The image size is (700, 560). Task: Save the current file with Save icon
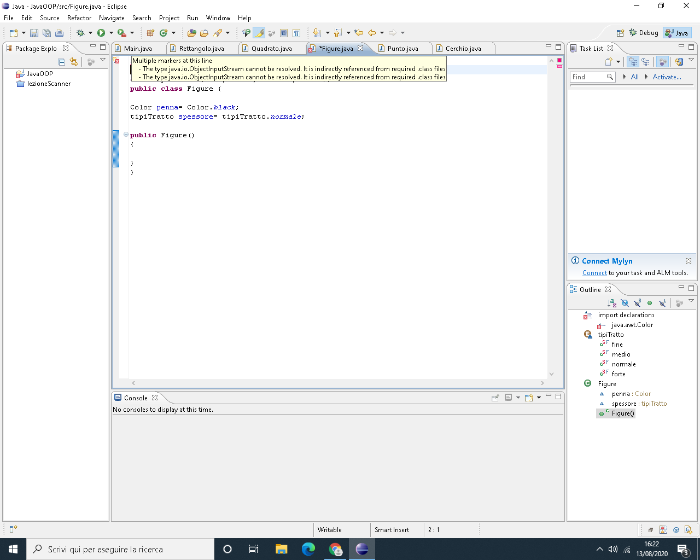point(34,33)
